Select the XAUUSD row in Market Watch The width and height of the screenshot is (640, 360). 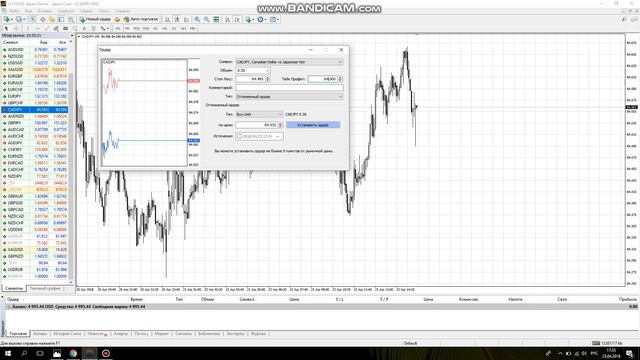(x=34, y=70)
